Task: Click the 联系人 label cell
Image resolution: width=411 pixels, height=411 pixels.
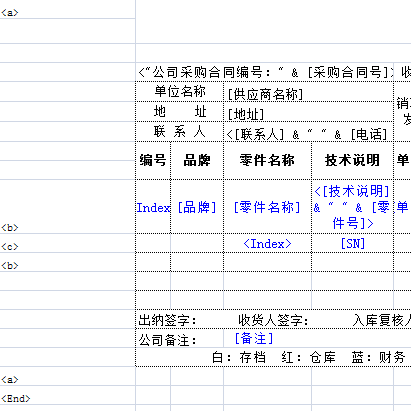Action: (179, 132)
